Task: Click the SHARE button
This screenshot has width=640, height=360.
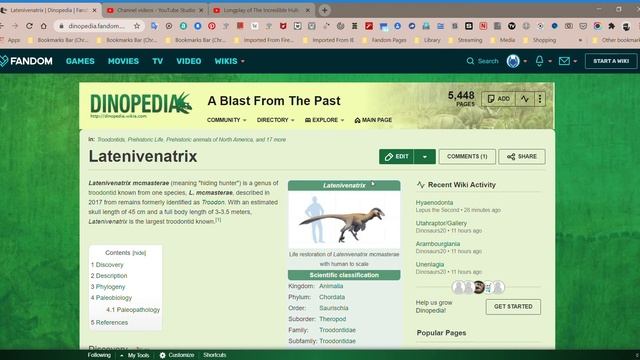Action: click(522, 157)
